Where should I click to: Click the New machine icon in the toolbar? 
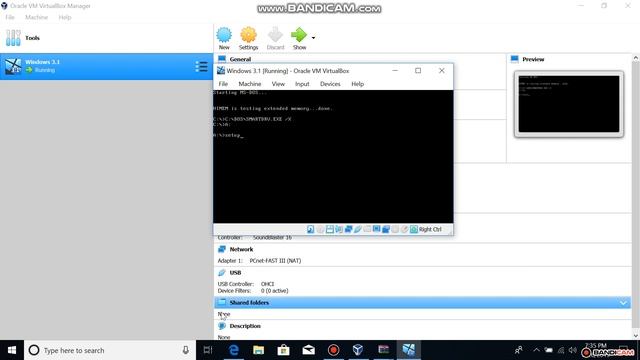[x=224, y=35]
